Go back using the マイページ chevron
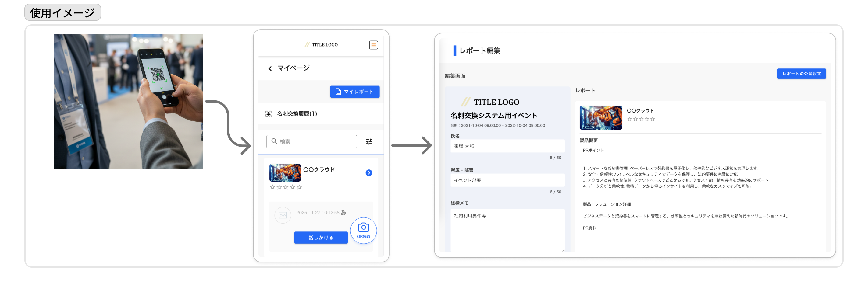Viewport: 868px width, 292px height. tap(270, 69)
